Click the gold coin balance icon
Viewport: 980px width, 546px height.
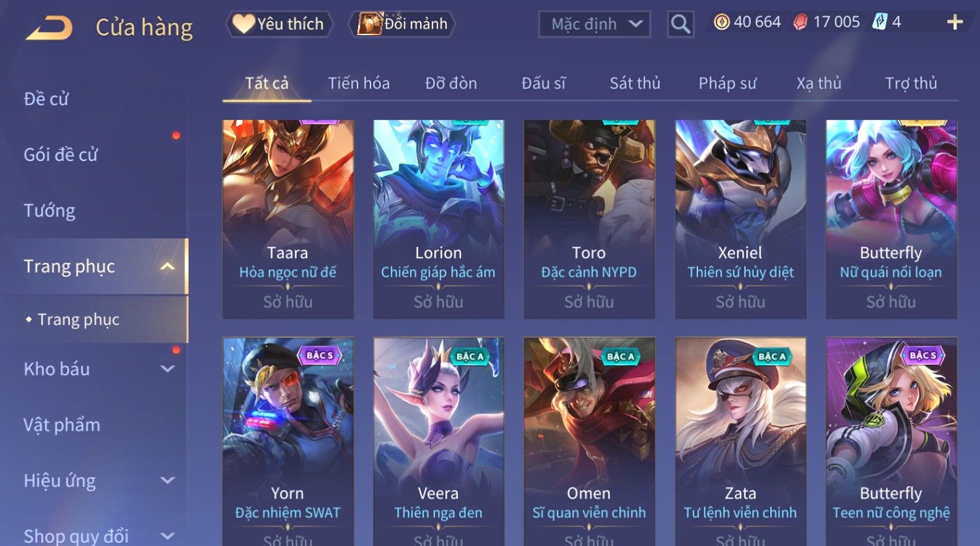[x=721, y=22]
